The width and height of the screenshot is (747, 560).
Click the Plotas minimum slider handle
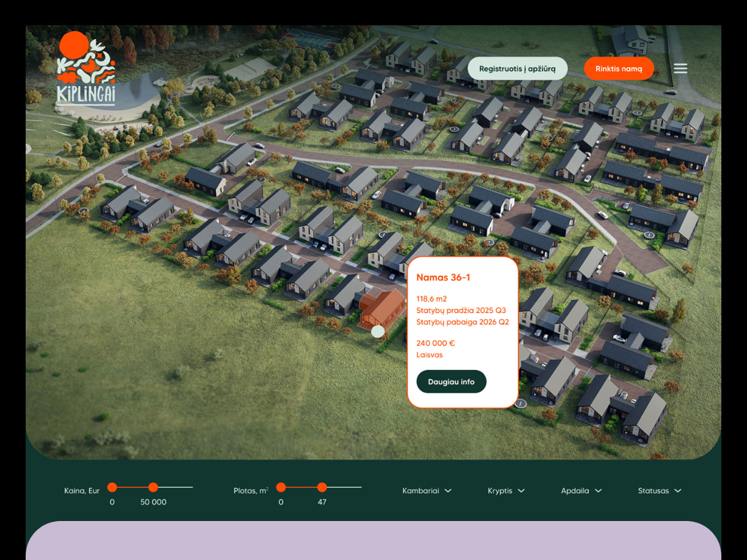point(281,487)
